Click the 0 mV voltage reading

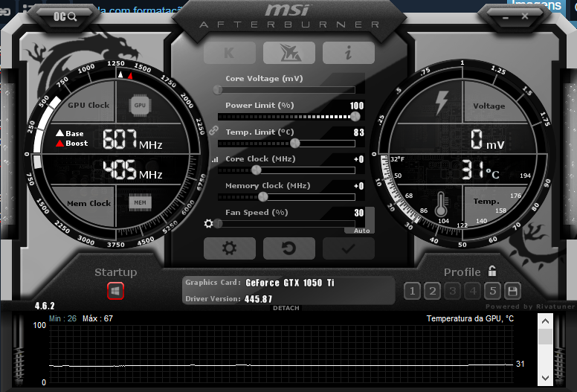coord(487,140)
